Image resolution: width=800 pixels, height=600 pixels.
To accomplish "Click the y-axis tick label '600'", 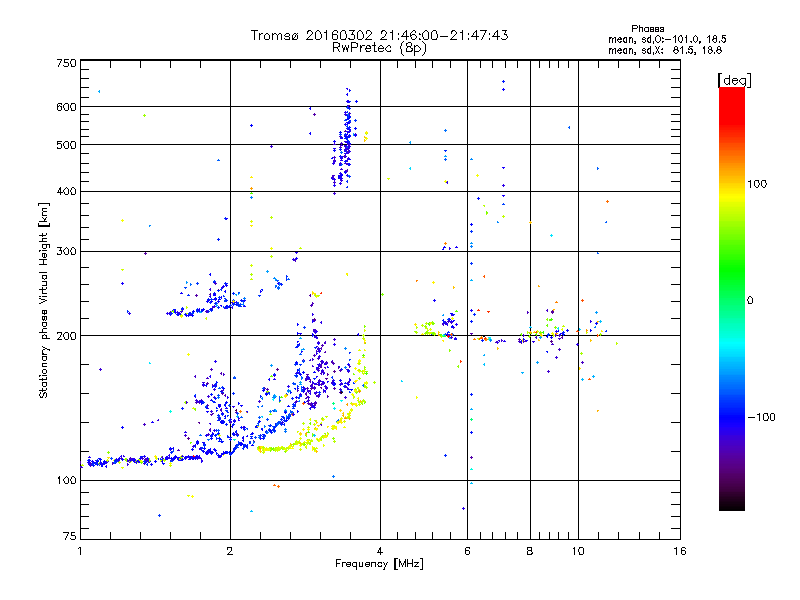I will [x=66, y=107].
